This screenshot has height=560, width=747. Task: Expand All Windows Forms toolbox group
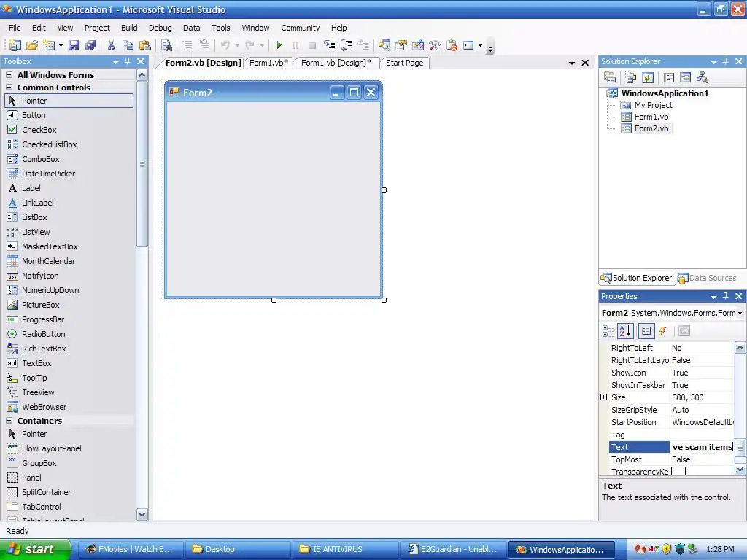(x=9, y=75)
